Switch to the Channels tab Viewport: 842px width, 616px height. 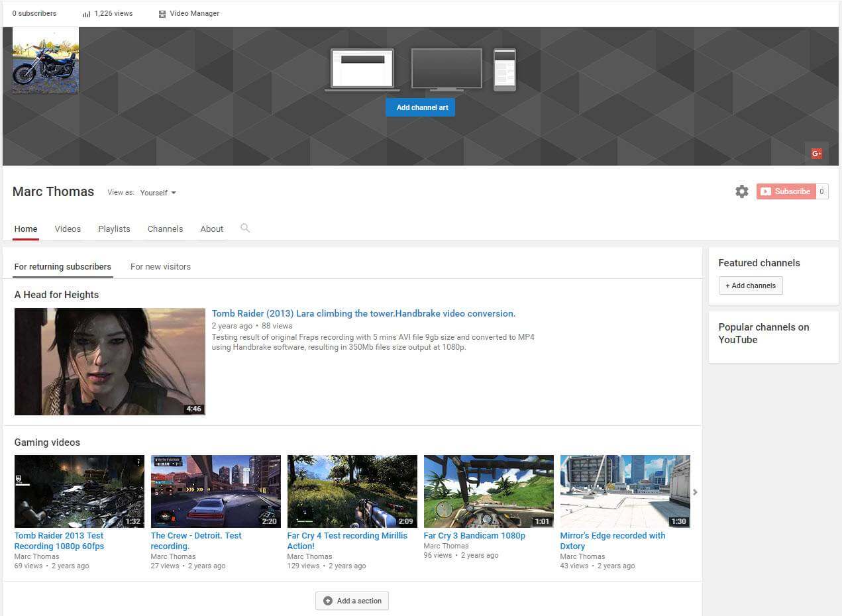click(165, 229)
